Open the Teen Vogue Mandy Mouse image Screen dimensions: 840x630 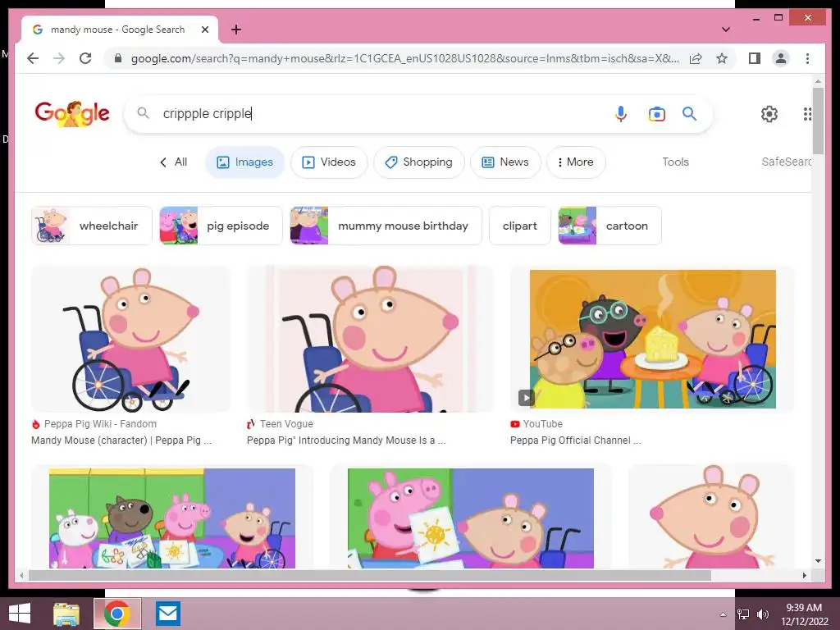[x=370, y=339]
